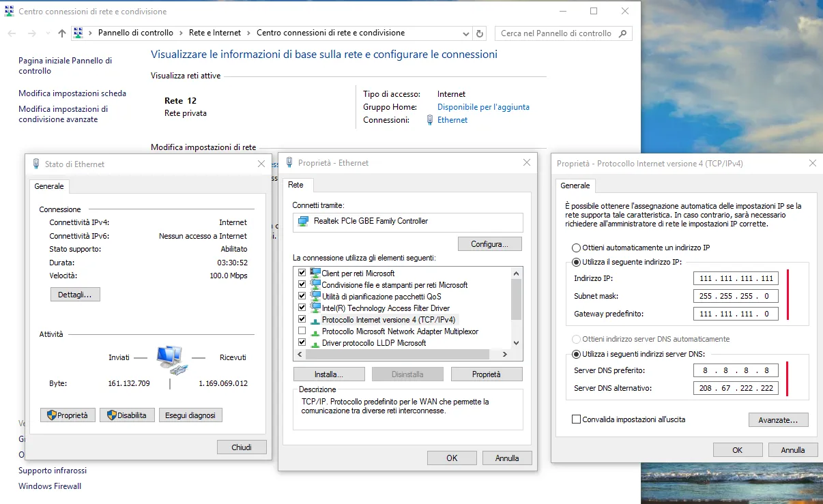Select the Generale tab in Stato di Ethernet

point(49,186)
